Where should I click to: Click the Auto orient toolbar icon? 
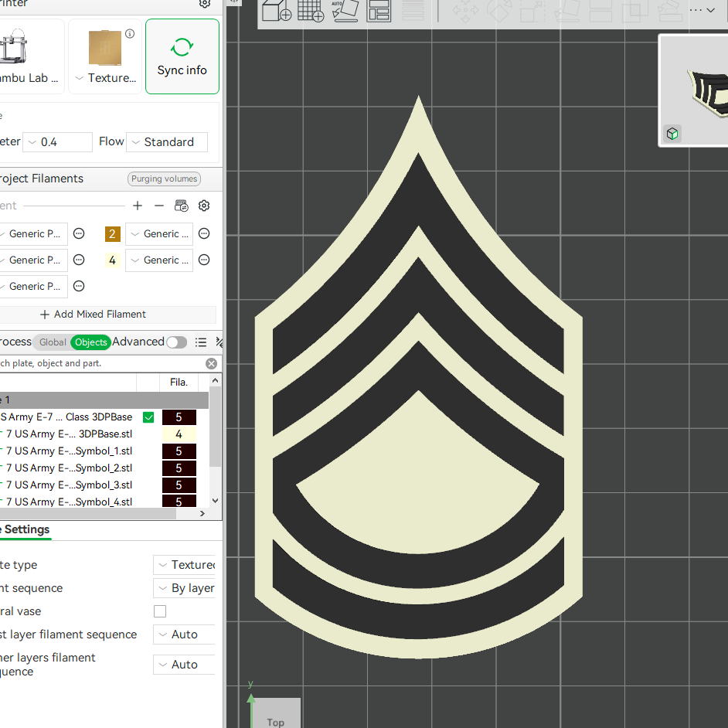(345, 10)
